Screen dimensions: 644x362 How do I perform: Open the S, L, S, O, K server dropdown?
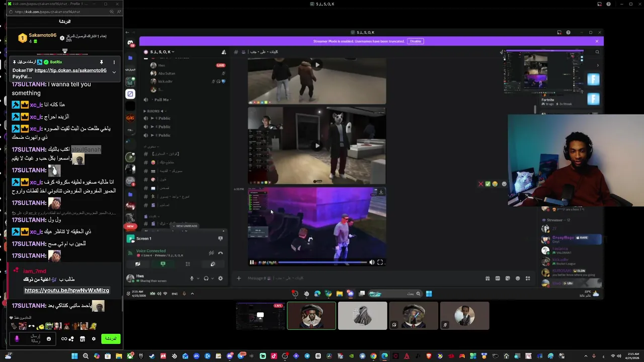[161, 52]
